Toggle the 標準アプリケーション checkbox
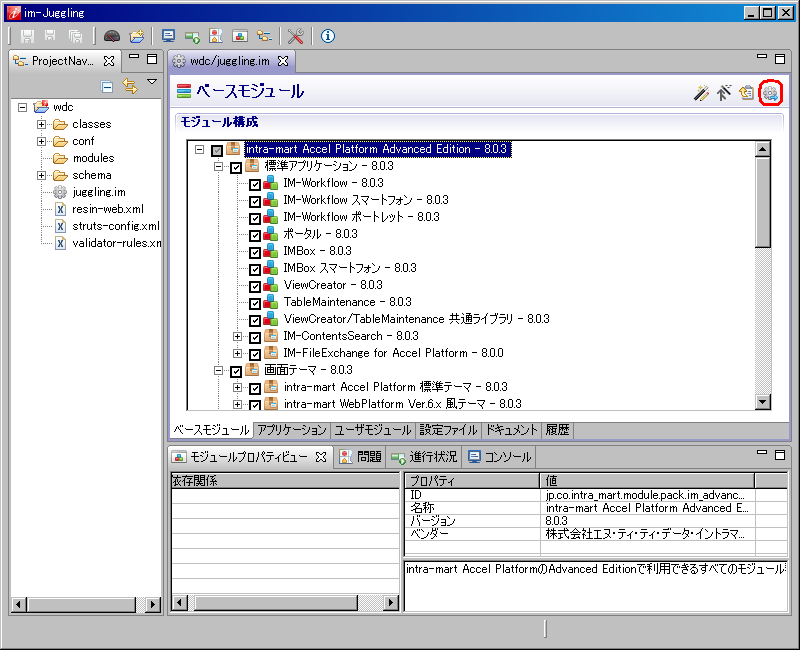The height and width of the screenshot is (650, 800). point(236,167)
